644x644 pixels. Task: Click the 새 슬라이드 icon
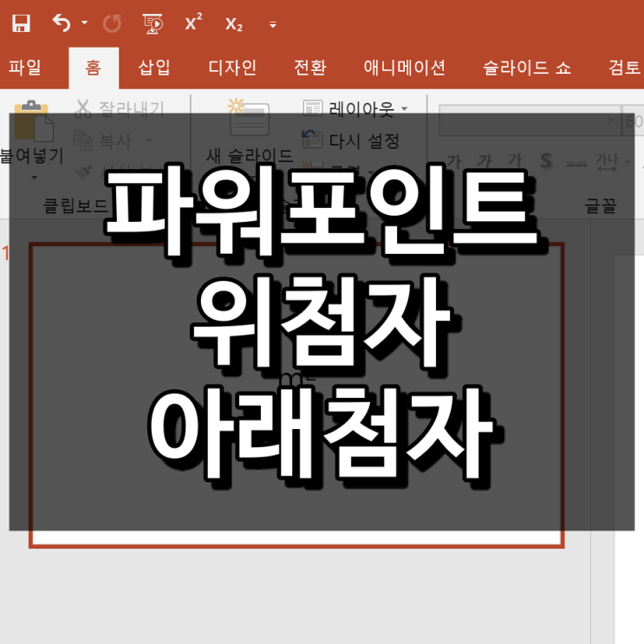[x=249, y=117]
